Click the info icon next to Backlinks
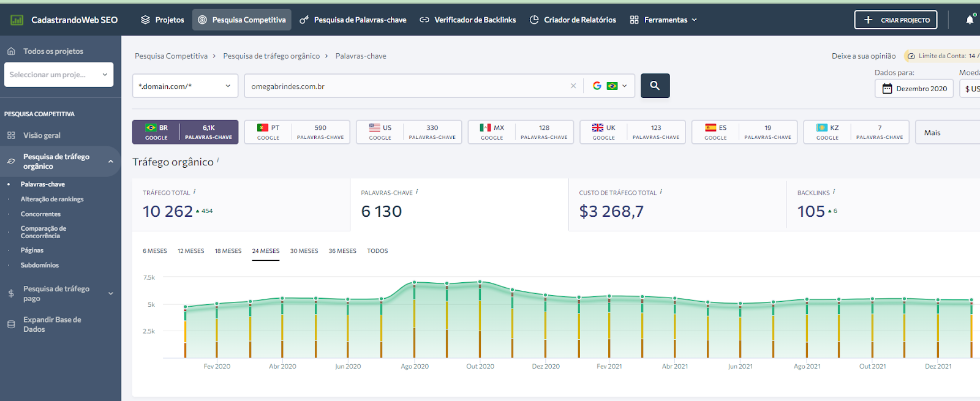This screenshot has width=980, height=401. tap(834, 192)
